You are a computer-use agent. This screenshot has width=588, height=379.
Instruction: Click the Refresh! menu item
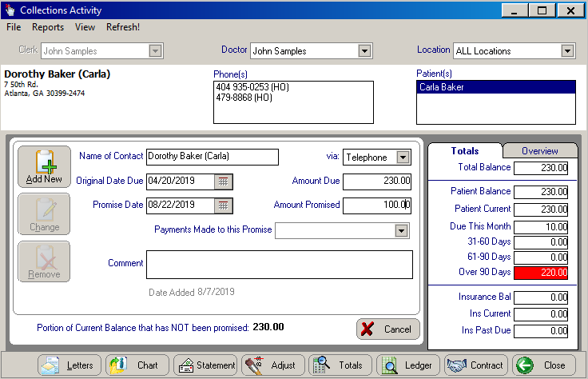click(122, 27)
